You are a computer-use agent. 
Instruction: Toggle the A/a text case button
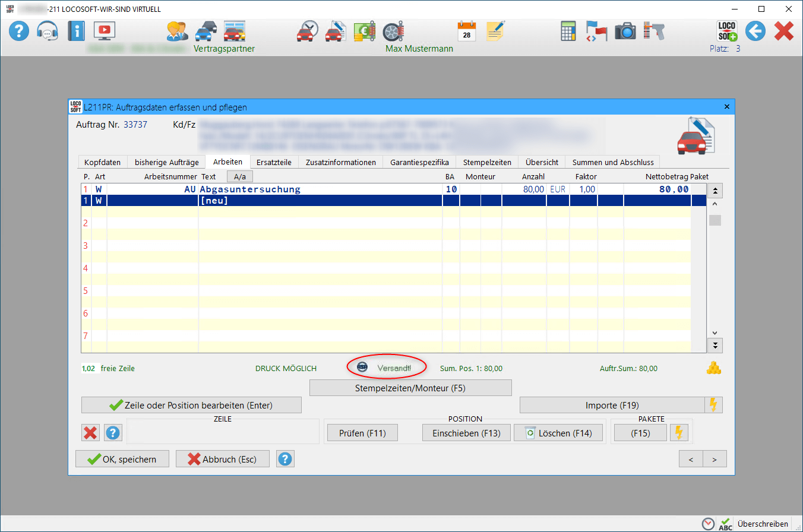240,177
